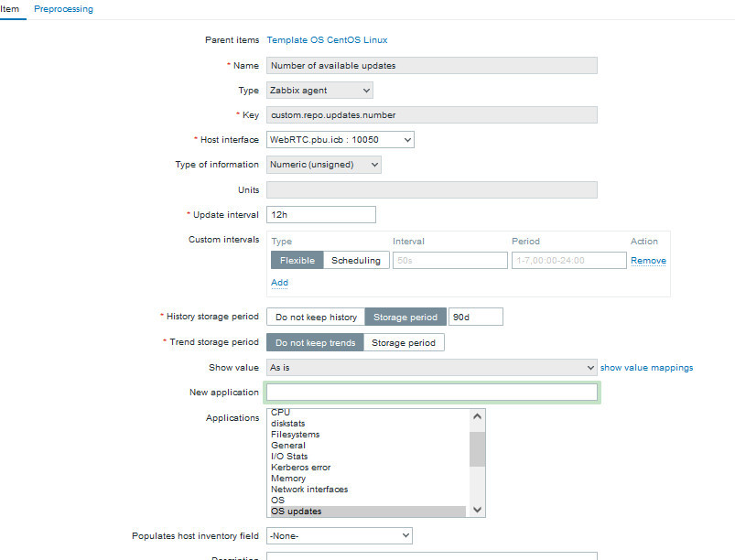Image resolution: width=735 pixels, height=560 pixels.
Task: Expand the Type of information dropdown
Action: [324, 165]
